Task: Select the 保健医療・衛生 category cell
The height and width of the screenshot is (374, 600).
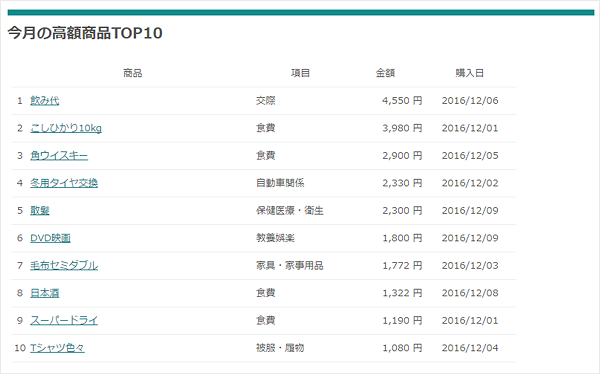Action: pyautogui.click(x=290, y=211)
